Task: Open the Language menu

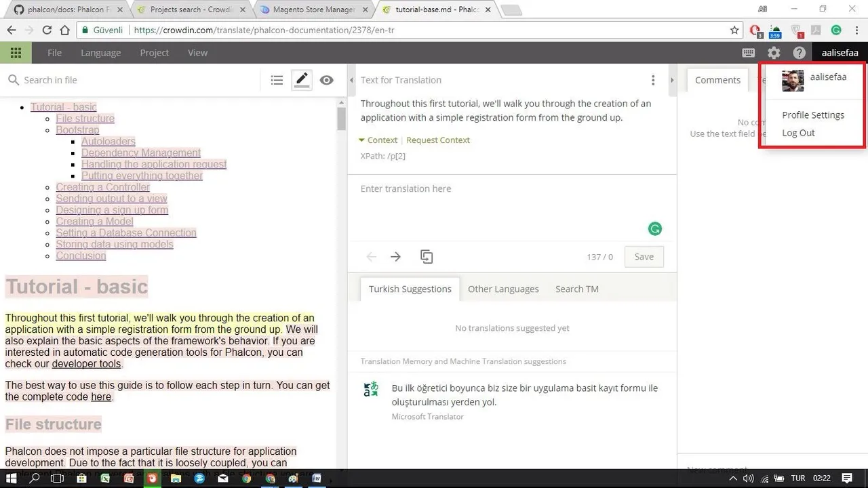Action: coord(100,53)
